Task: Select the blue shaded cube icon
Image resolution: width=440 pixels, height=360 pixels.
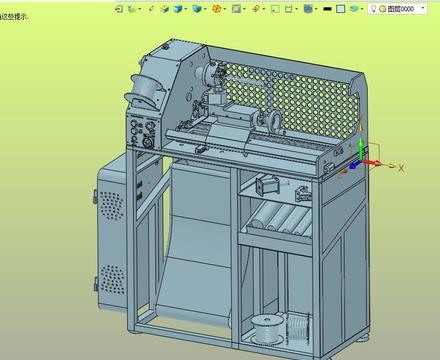Action: [178, 9]
